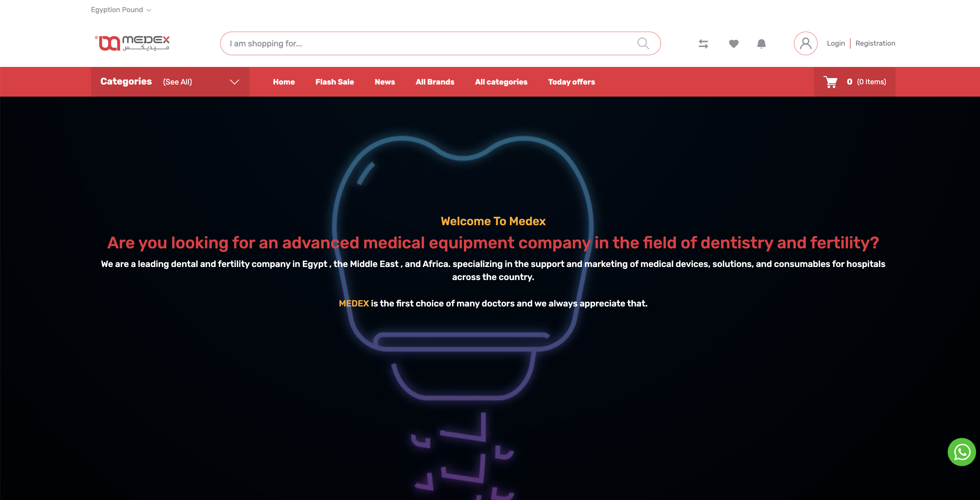Click the Home navigation item

point(283,82)
